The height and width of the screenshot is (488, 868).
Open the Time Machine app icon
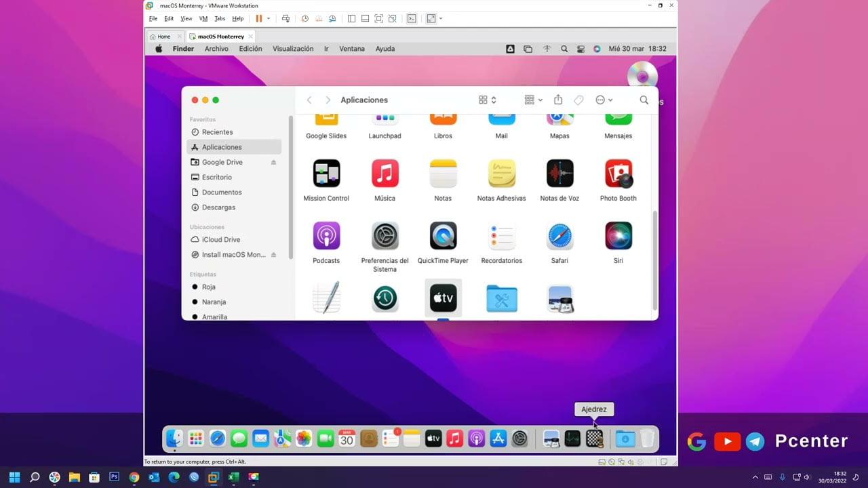pos(384,298)
